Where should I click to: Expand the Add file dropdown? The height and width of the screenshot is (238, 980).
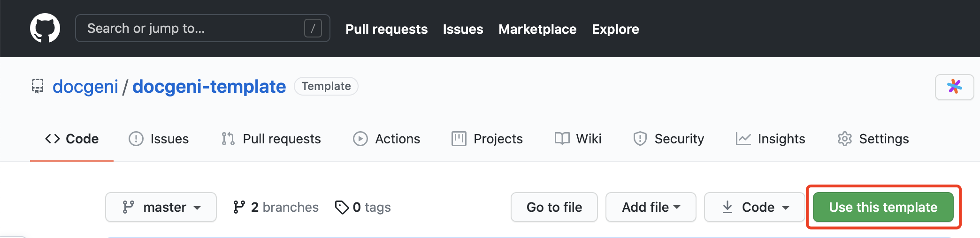tap(651, 207)
